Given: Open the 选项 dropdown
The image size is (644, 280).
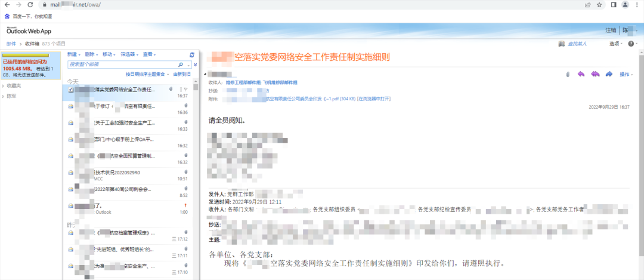Looking at the screenshot, I should coord(615,44).
